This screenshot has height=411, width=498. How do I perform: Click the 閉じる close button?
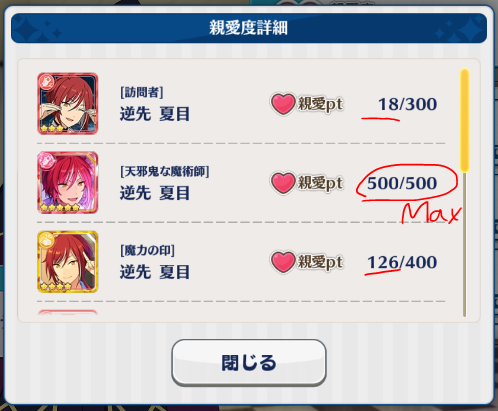click(x=249, y=362)
